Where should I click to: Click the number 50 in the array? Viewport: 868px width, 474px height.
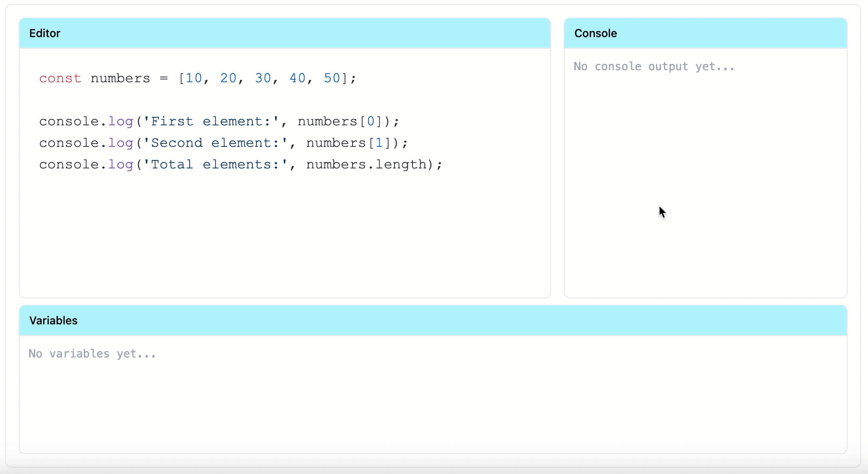[332, 78]
